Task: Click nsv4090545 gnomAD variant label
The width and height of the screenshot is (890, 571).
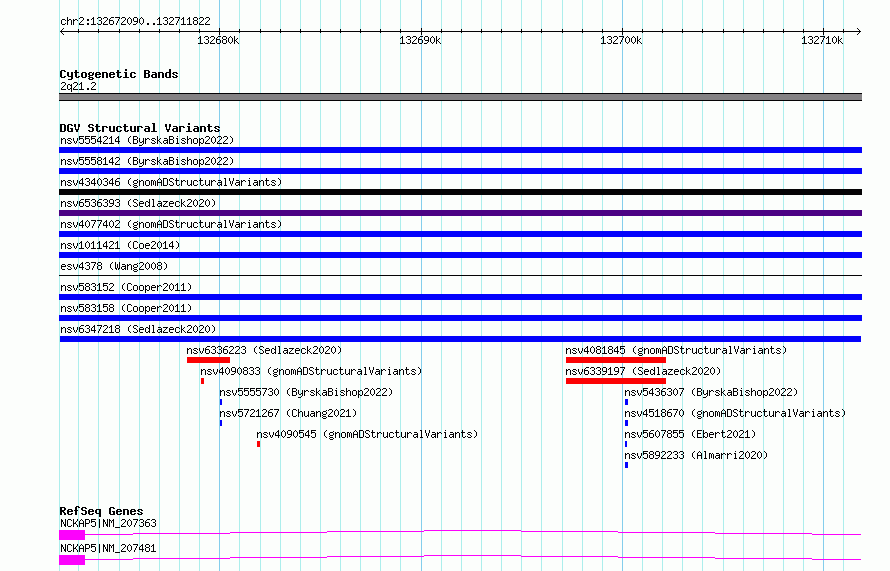Action: pos(367,434)
